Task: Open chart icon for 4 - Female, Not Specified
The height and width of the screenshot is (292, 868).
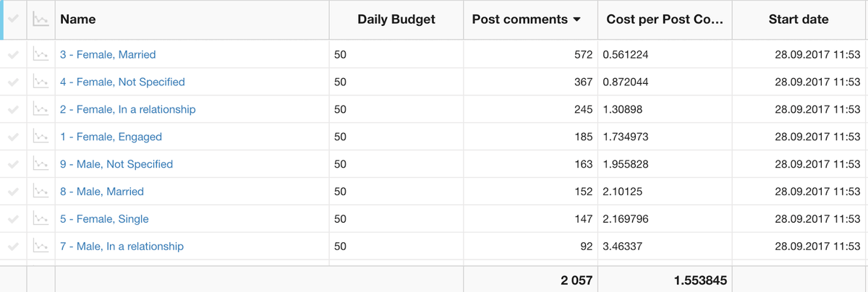Action: (x=41, y=82)
